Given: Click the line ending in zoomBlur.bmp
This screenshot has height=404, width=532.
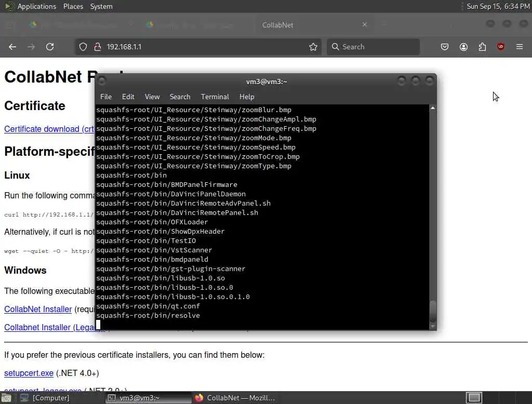Looking at the screenshot, I should [194, 110].
